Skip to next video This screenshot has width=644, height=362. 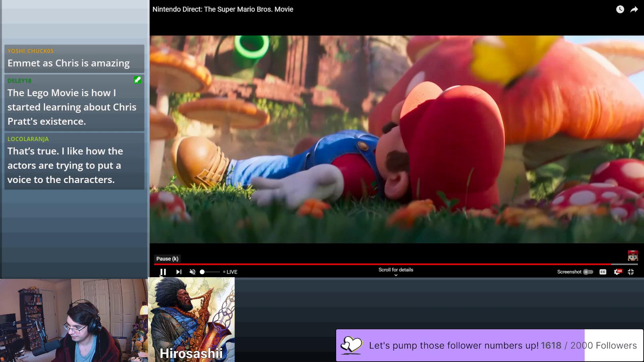[179, 272]
